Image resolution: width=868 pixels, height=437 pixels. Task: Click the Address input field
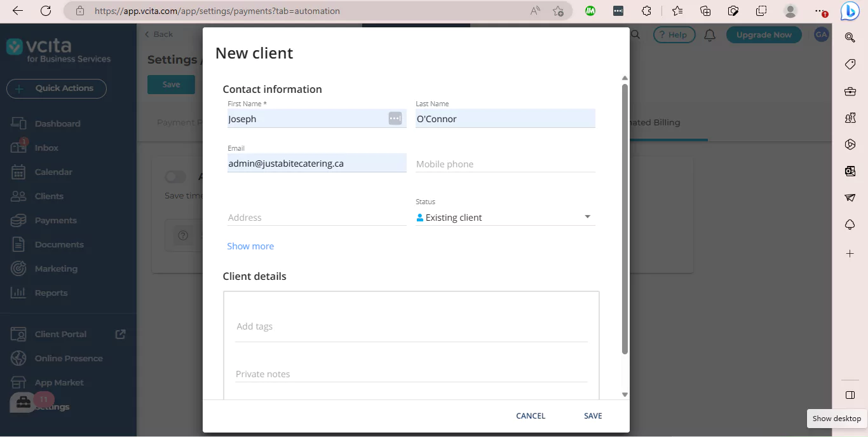pyautogui.click(x=317, y=218)
